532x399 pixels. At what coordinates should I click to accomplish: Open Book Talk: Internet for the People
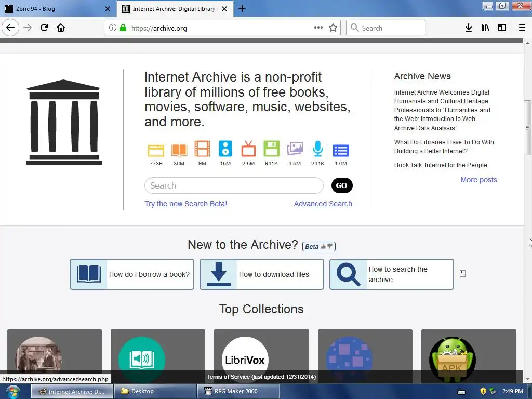tap(441, 165)
